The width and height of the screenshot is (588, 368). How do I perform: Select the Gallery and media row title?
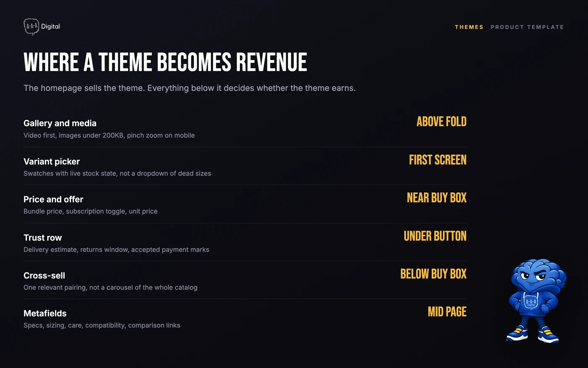click(60, 123)
